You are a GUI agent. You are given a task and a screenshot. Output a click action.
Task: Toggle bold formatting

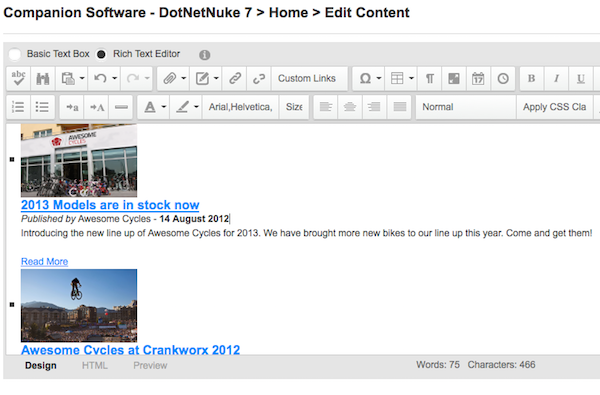click(x=532, y=78)
